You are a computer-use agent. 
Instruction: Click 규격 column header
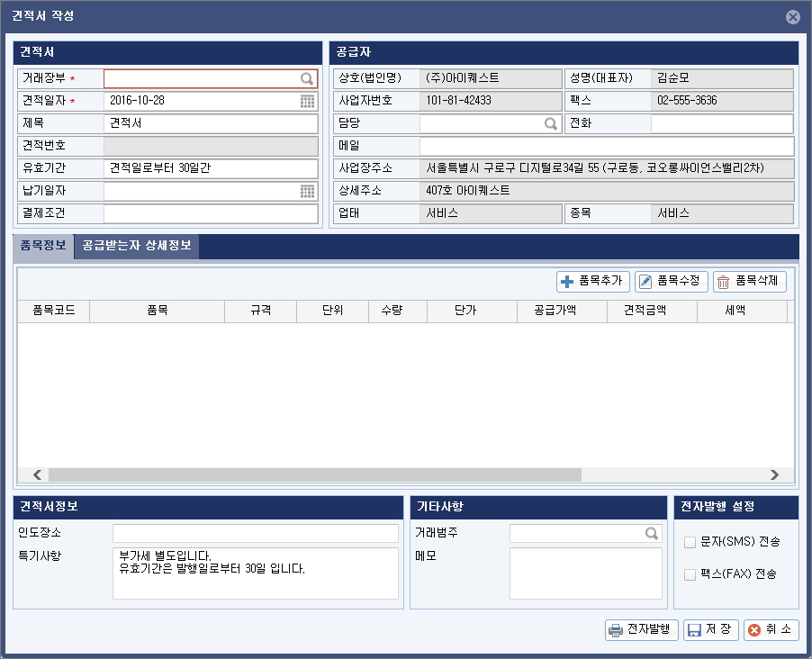click(260, 311)
